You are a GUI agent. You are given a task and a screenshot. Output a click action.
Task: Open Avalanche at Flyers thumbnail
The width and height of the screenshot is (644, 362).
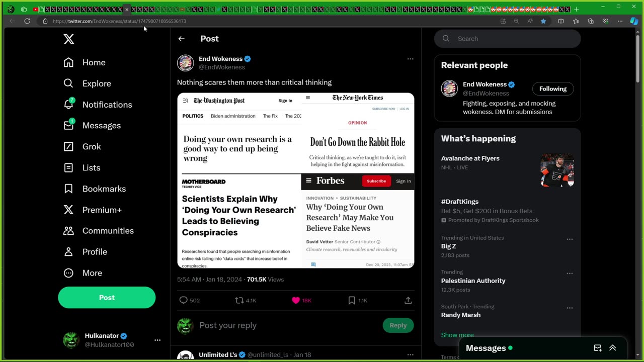coord(557,170)
